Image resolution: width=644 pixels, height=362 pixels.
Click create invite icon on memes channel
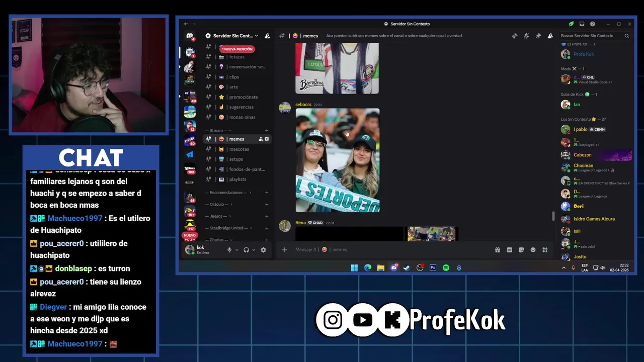tap(261, 139)
